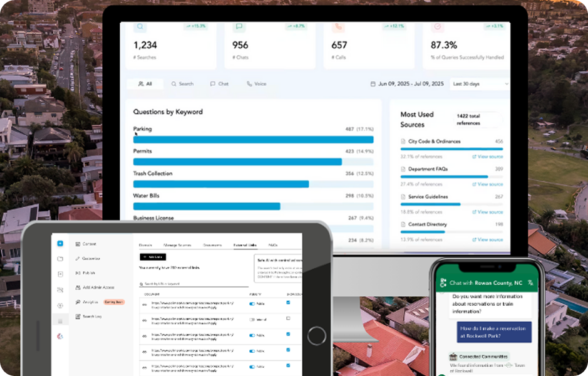
Task: Open the Last 30 days dropdown
Action: (480, 84)
